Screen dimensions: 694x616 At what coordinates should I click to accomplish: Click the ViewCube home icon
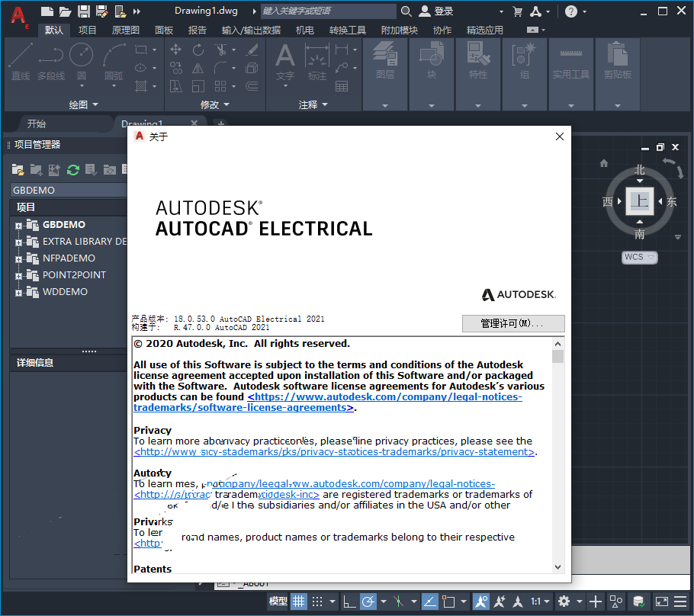click(604, 163)
